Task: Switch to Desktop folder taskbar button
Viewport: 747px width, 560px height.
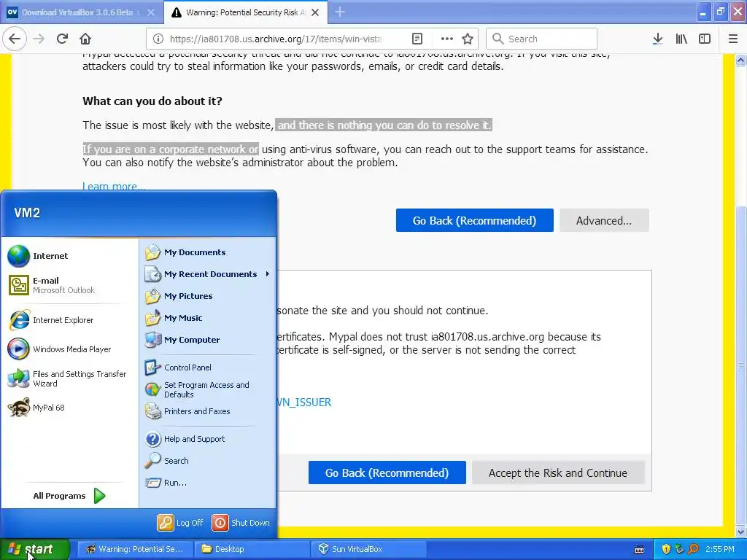Action: tap(252, 549)
